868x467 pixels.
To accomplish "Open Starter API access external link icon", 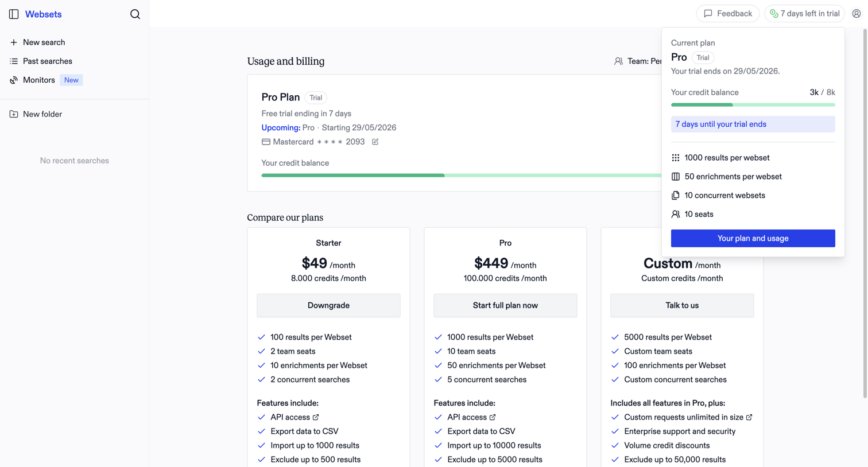I will click(316, 418).
